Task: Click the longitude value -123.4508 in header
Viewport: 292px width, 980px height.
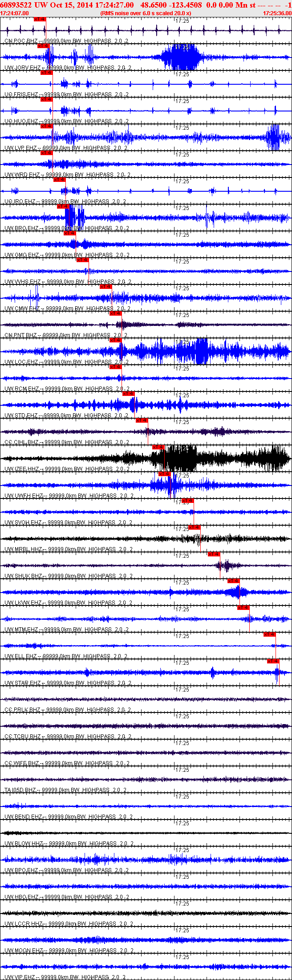Action: point(185,5)
